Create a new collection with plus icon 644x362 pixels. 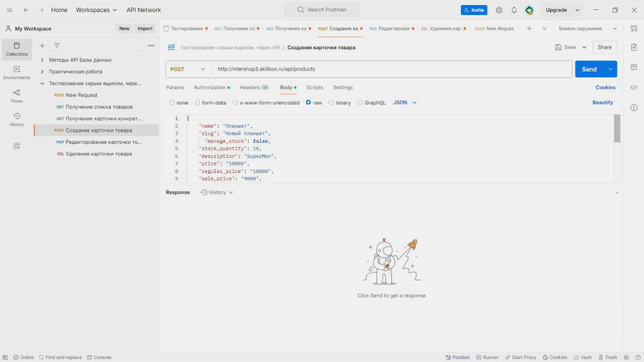pyautogui.click(x=42, y=46)
